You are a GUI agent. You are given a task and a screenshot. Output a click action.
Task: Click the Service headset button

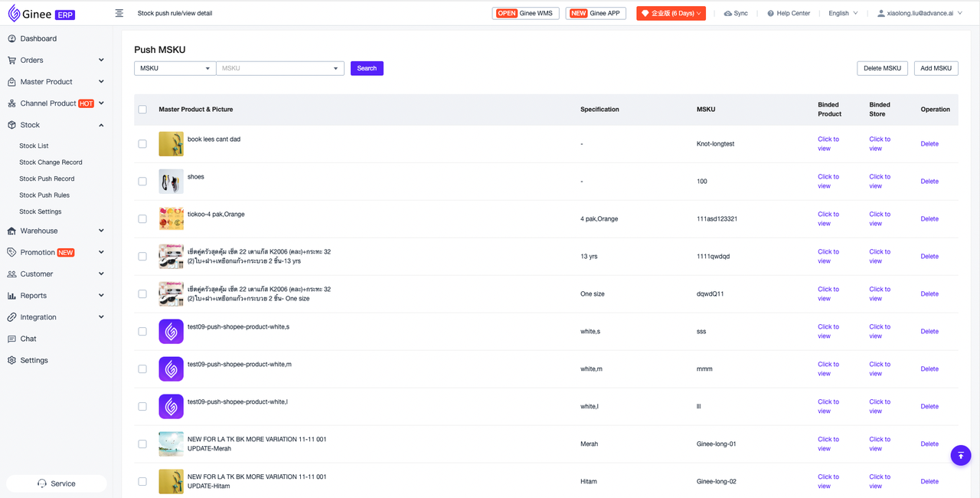(x=57, y=483)
